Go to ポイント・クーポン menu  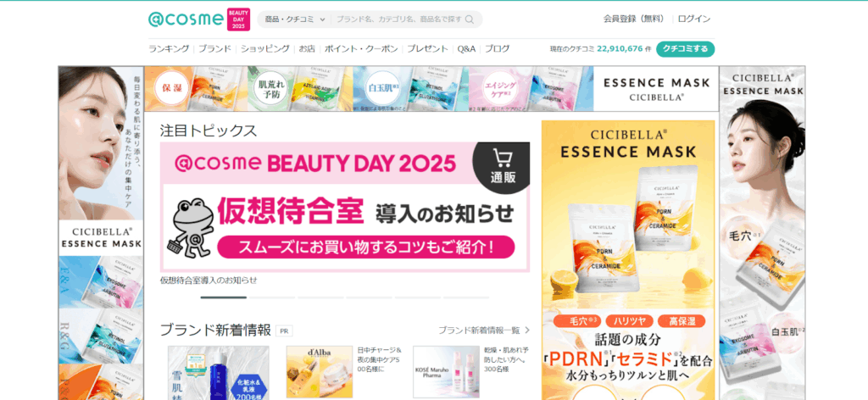(x=361, y=48)
